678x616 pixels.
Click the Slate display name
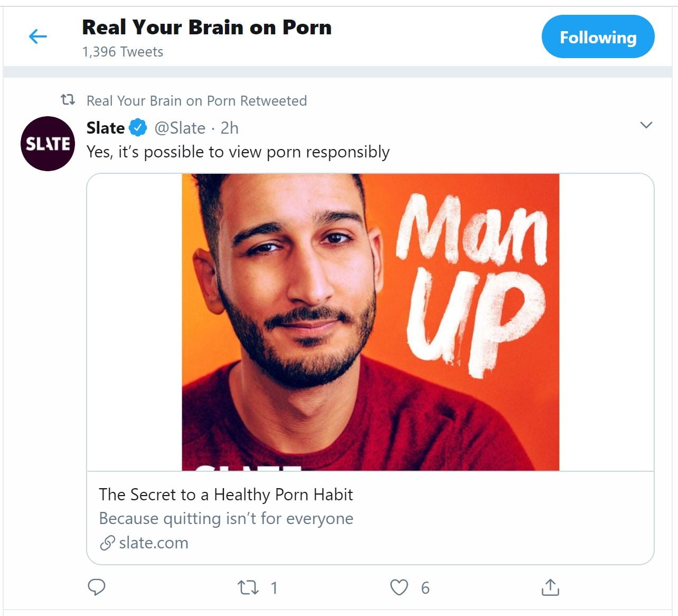pyautogui.click(x=106, y=128)
